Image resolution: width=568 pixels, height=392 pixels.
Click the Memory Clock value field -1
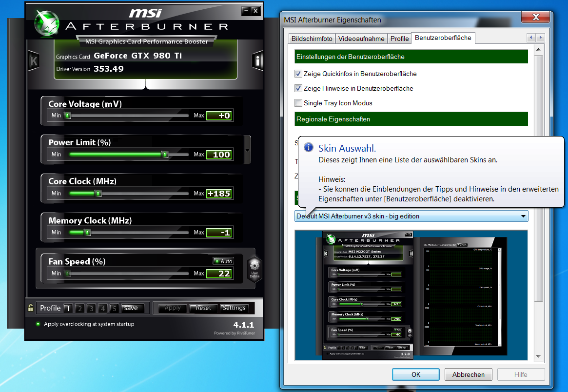pyautogui.click(x=219, y=233)
